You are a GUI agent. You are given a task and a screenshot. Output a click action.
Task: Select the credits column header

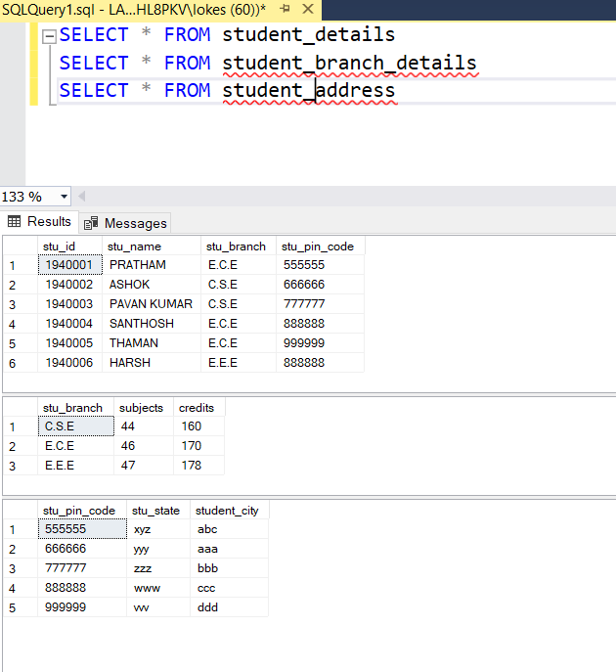pos(198,408)
